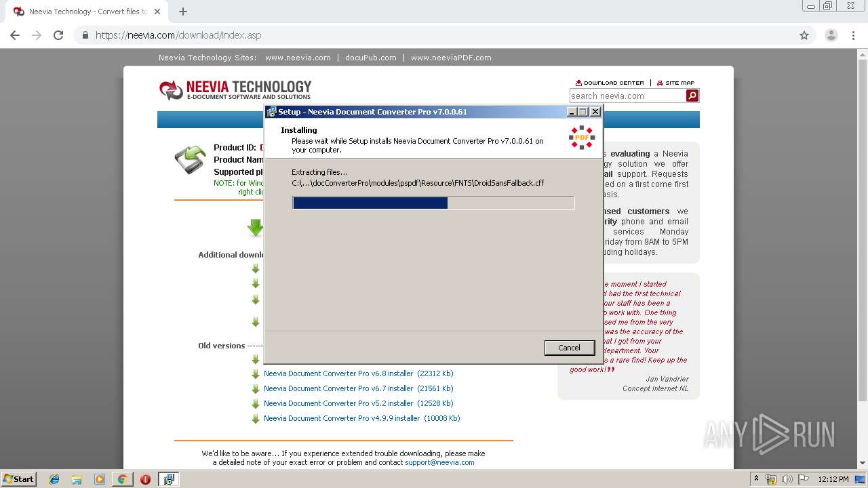
Task: Close the Setup dialog window
Action: pos(595,112)
